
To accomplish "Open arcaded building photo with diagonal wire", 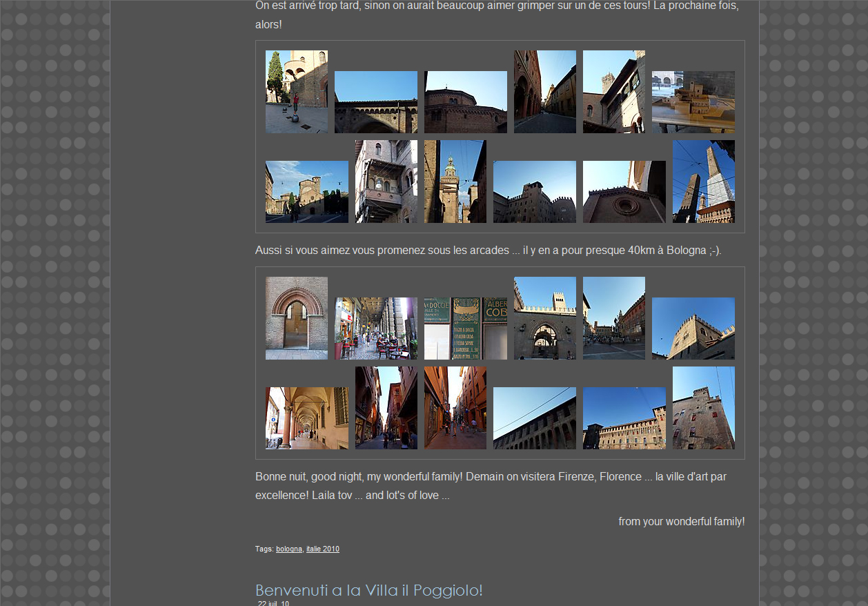I will click(x=534, y=418).
